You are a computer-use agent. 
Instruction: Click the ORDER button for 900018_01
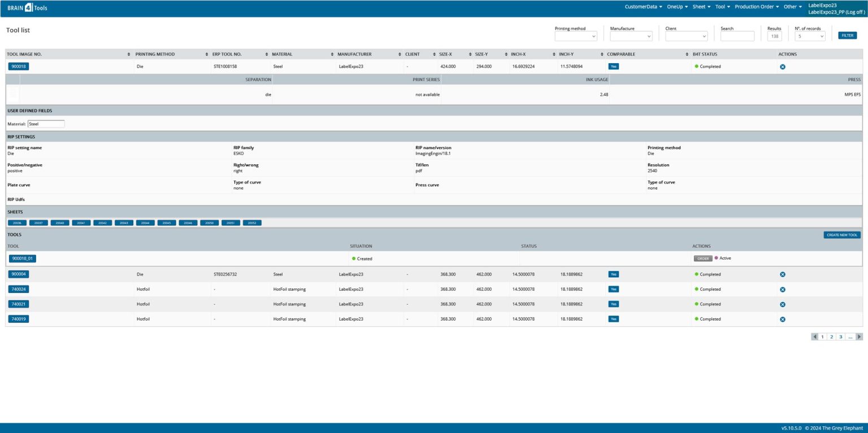point(703,259)
